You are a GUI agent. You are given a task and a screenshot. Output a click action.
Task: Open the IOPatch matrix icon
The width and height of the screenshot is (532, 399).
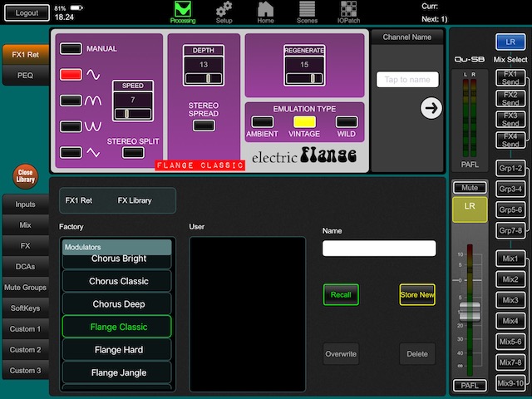pyautogui.click(x=348, y=12)
